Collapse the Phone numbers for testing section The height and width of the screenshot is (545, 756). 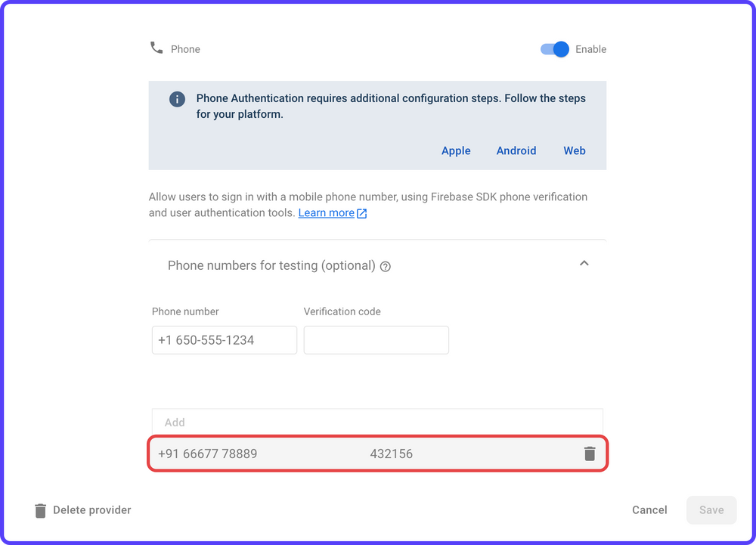[584, 263]
